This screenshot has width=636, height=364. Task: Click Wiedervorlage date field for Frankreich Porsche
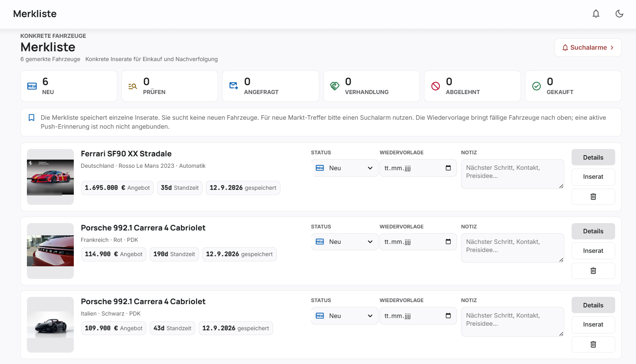click(418, 242)
